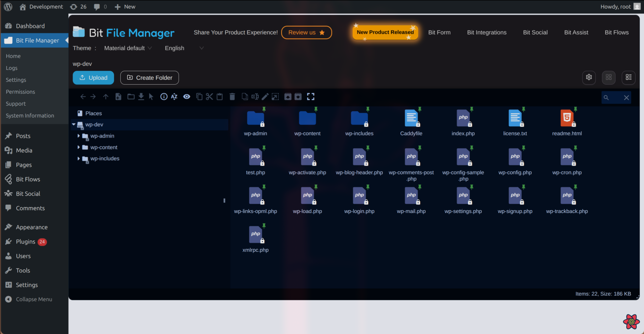Click the AZ sort icon
This screenshot has width=644, height=334.
click(x=174, y=97)
